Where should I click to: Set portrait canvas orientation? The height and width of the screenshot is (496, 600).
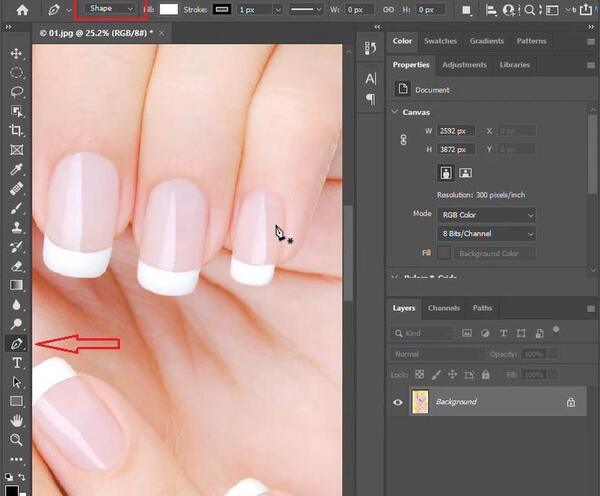coord(445,173)
